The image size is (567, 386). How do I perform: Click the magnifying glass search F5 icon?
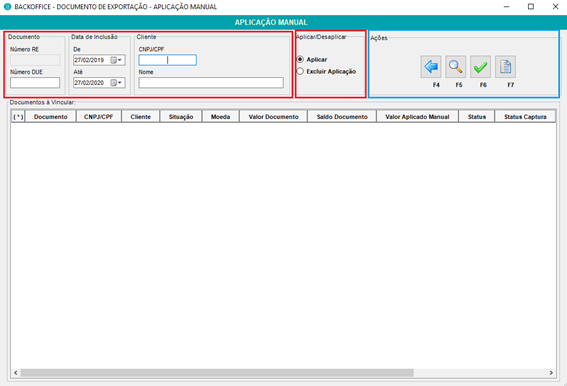coord(456,67)
